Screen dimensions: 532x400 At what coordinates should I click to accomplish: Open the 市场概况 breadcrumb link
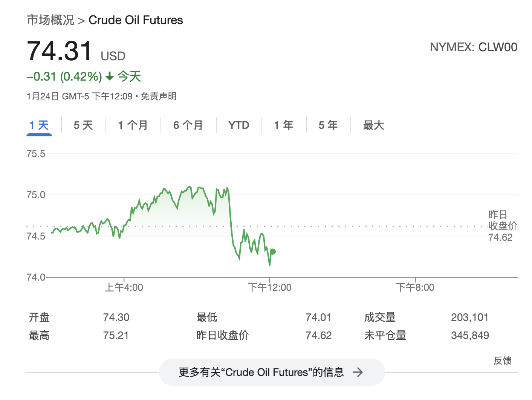point(50,20)
